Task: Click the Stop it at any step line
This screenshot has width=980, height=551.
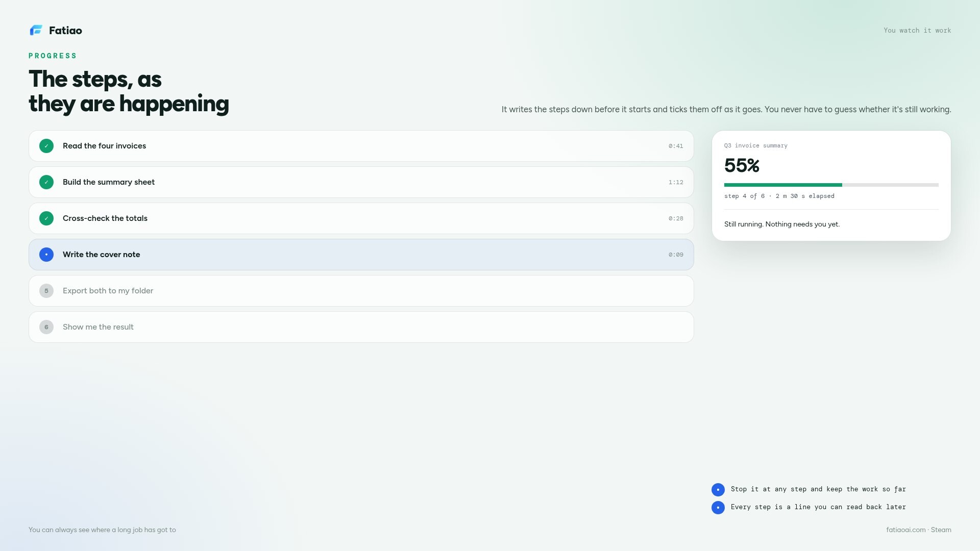Action: point(818,489)
